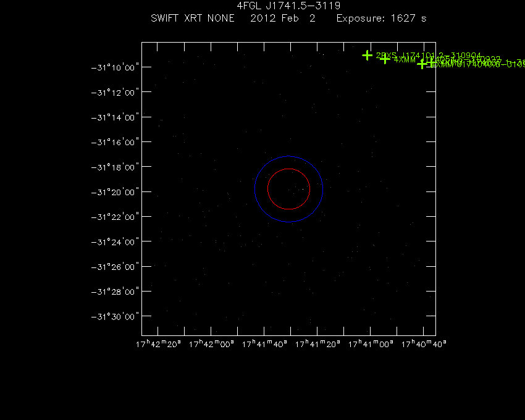Screen dimensions: 525x420
Task: Click the declination label -31°30'00"
Action: [x=115, y=316]
